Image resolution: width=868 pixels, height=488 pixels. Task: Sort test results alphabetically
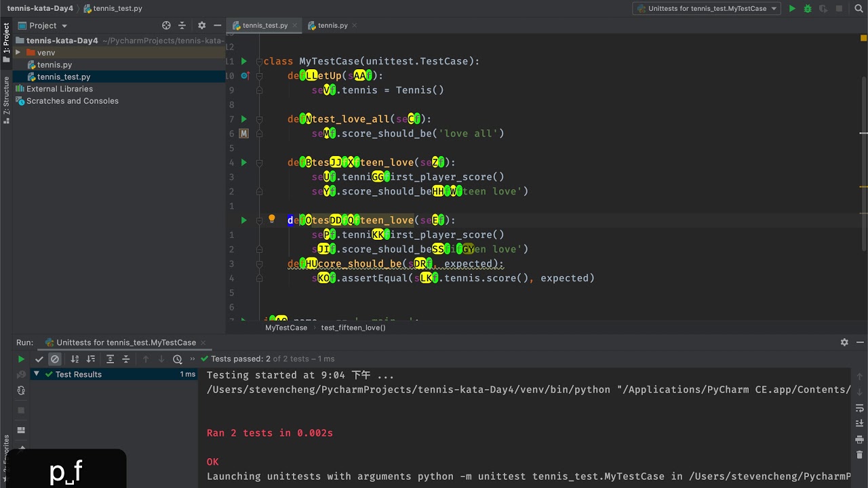click(75, 359)
